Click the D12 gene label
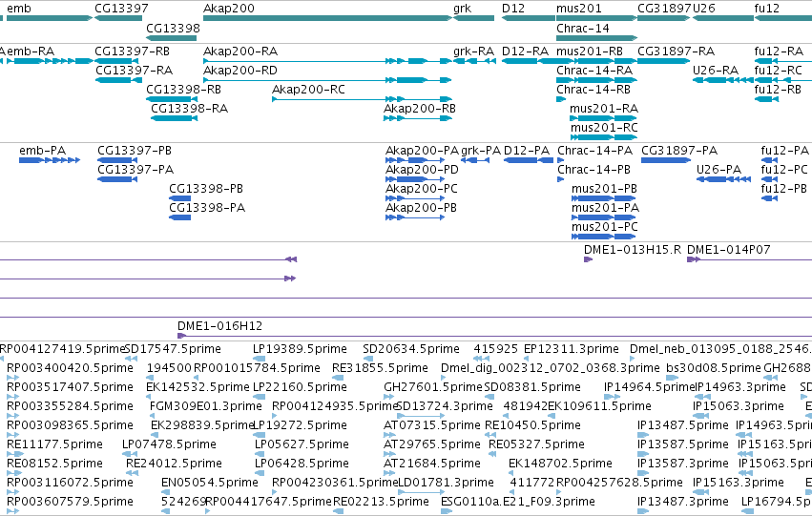 click(x=513, y=9)
